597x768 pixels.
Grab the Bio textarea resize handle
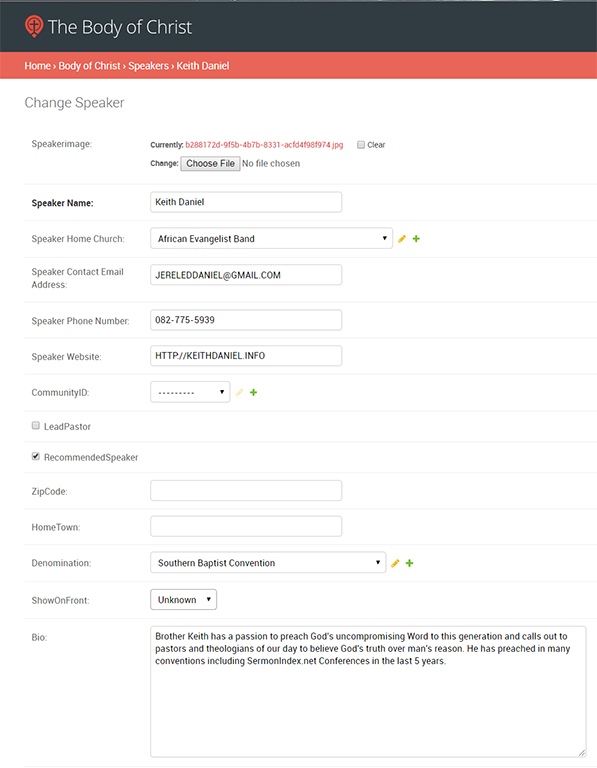coord(582,753)
